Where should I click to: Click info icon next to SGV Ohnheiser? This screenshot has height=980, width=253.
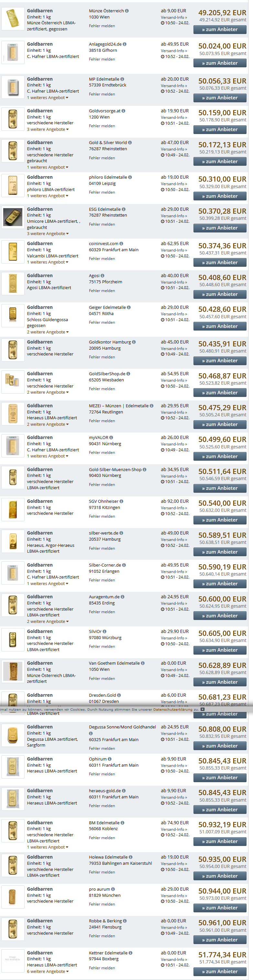pos(121,501)
